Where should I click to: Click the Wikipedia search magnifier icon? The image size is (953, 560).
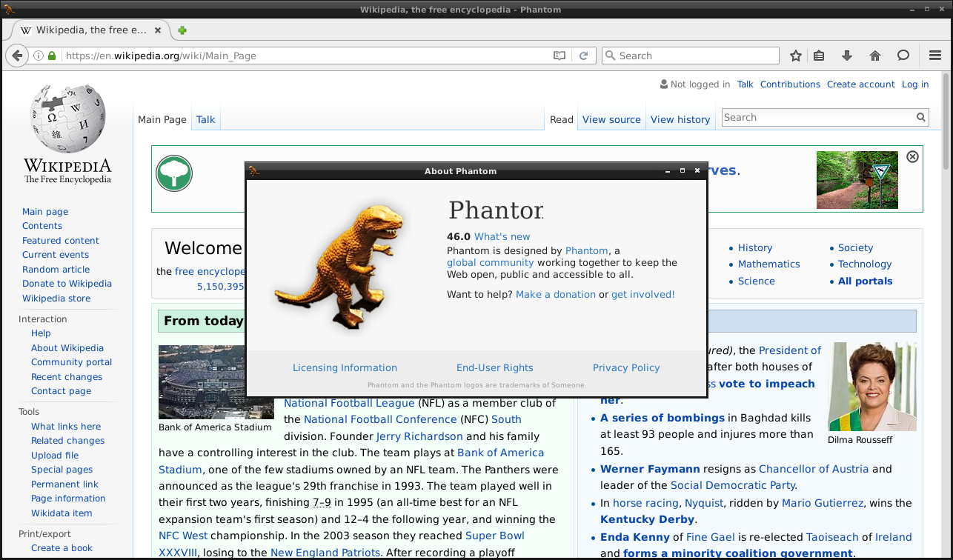[921, 117]
